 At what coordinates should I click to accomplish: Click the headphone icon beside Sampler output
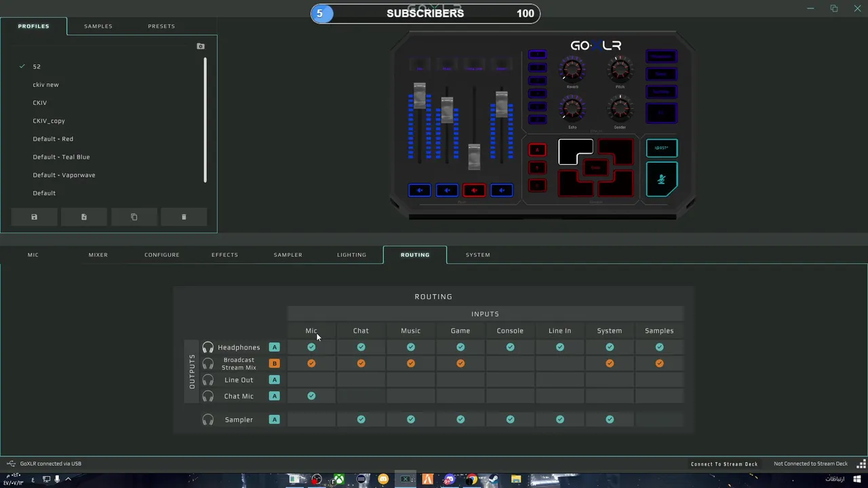point(208,420)
